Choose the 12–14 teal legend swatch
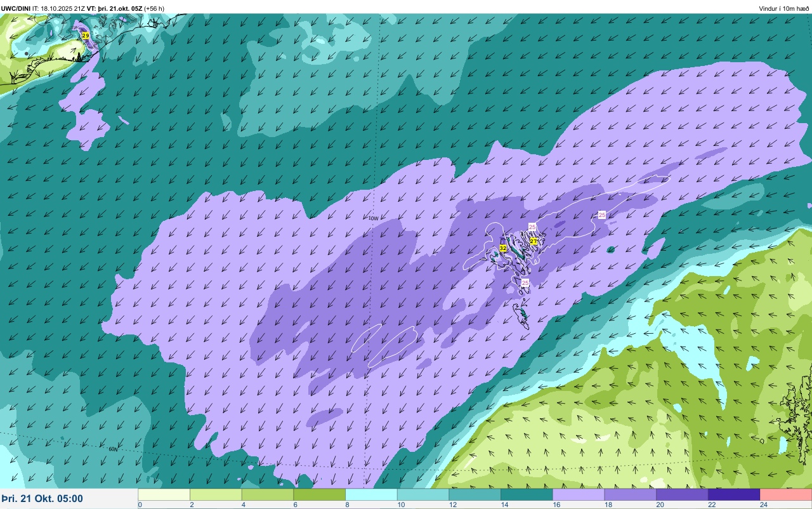The height and width of the screenshot is (509, 812). coord(475,495)
